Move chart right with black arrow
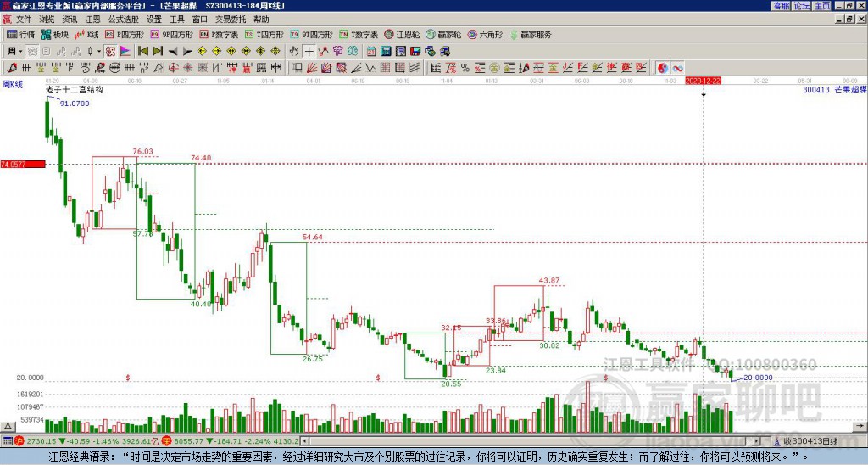Image resolution: width=868 pixels, height=465 pixels. pos(187,52)
